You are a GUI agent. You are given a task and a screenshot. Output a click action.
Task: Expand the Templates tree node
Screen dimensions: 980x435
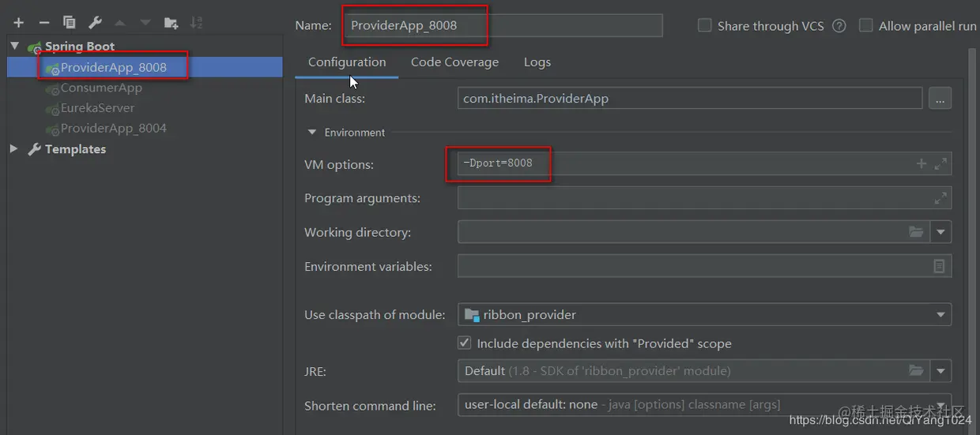[x=13, y=148]
